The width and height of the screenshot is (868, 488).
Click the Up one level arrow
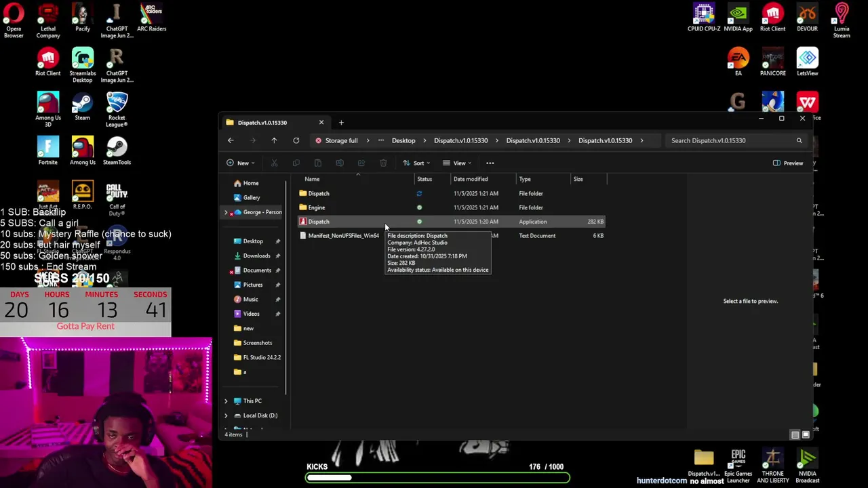(x=274, y=140)
